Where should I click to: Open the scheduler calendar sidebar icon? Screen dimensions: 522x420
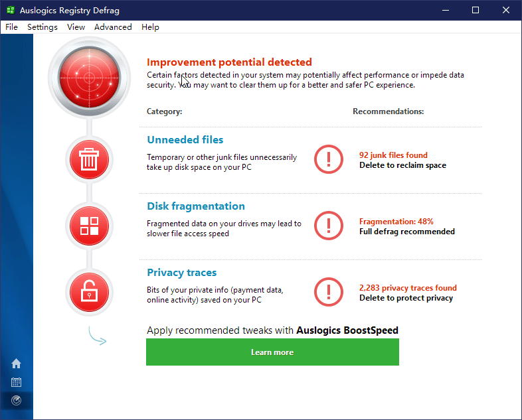[16, 382]
